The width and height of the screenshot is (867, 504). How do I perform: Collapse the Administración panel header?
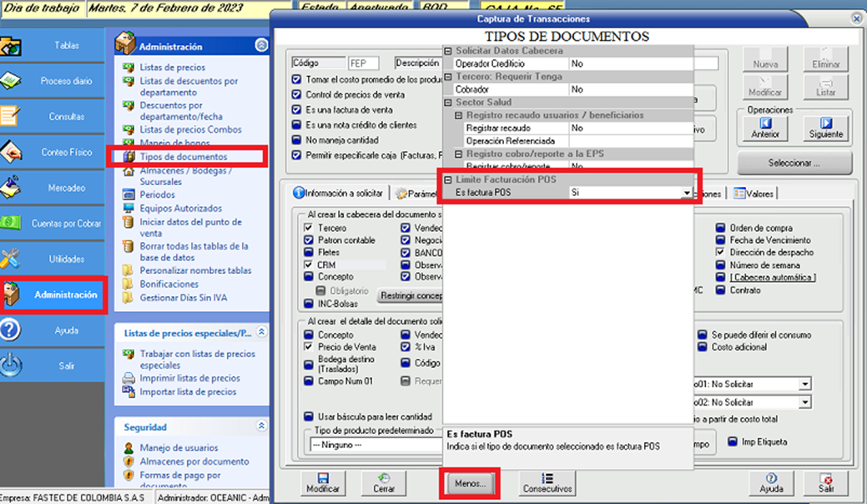tap(261, 46)
